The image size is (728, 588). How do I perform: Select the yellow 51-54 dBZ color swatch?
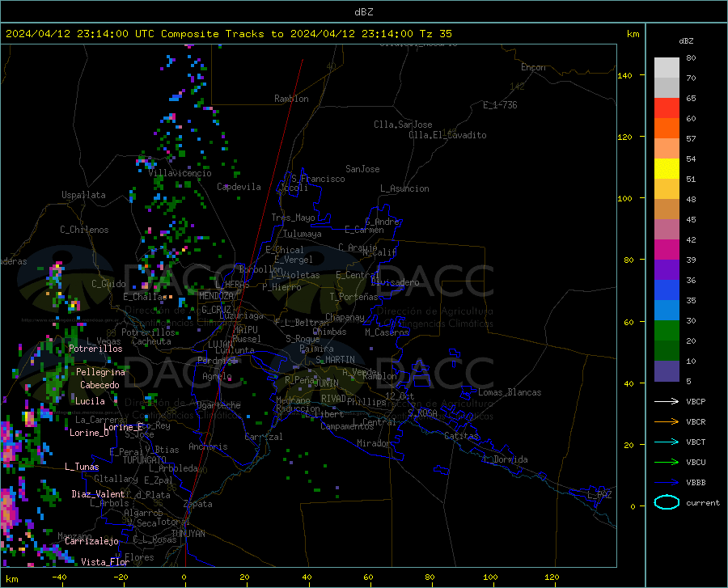[667, 169]
